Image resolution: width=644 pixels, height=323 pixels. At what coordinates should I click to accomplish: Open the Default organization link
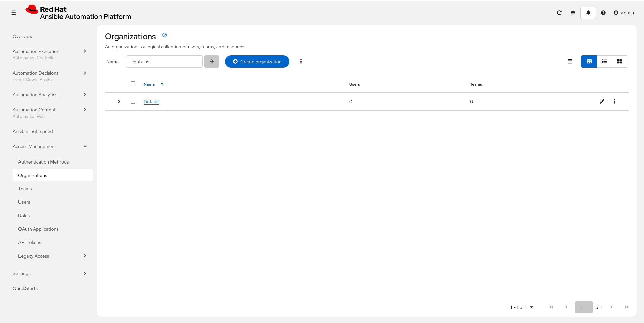pos(151,102)
